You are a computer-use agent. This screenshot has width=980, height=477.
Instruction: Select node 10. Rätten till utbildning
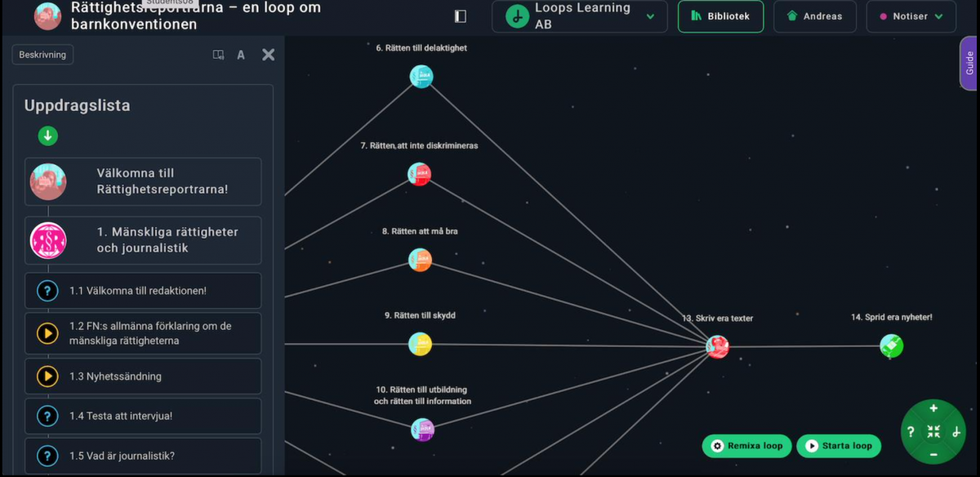tap(422, 430)
